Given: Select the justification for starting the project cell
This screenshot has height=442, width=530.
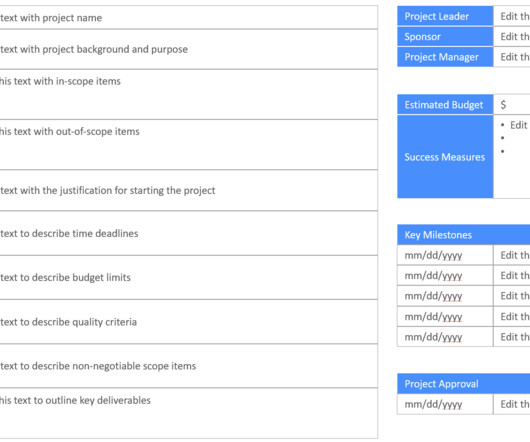Looking at the screenshot, I should (189, 190).
